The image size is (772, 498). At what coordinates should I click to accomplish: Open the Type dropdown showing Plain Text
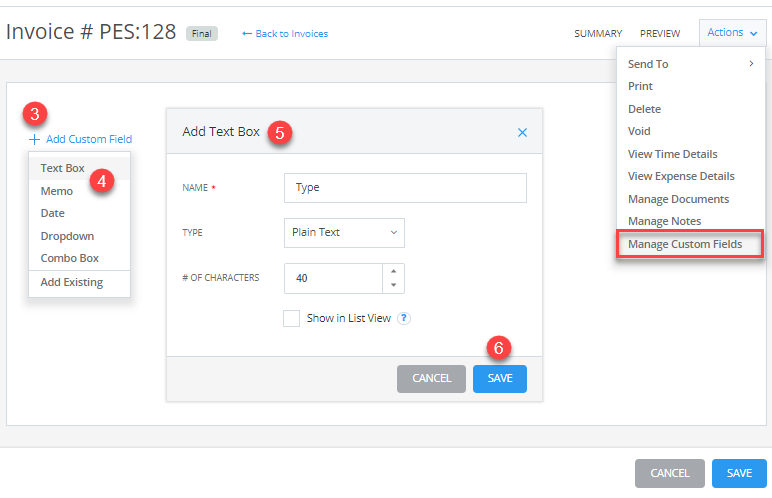[x=344, y=232]
